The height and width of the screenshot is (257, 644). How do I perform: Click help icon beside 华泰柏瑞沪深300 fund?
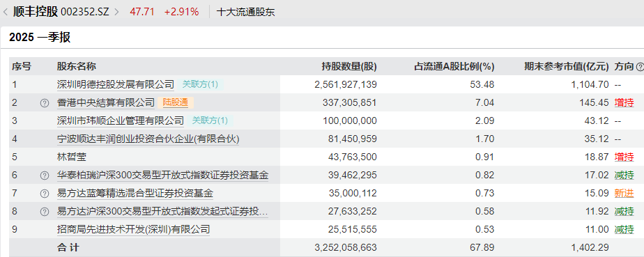[x=45, y=176]
